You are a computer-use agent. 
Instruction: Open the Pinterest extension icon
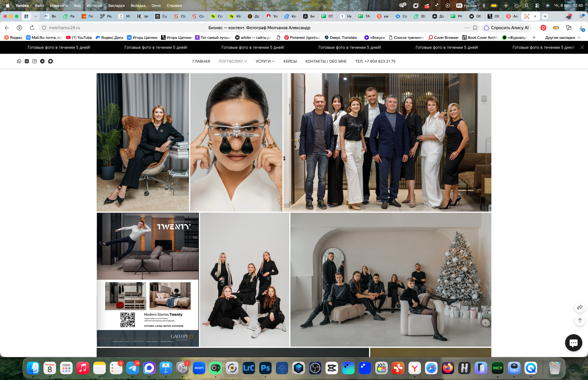coord(543,28)
